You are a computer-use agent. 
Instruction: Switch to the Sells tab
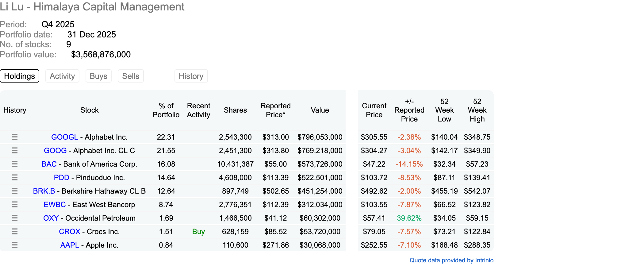(x=131, y=76)
